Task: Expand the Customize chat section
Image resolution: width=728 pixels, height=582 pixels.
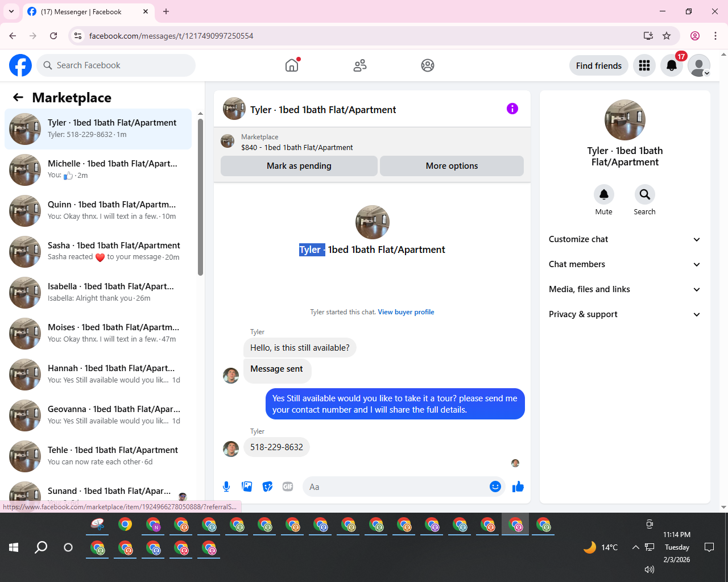Action: [x=624, y=239]
